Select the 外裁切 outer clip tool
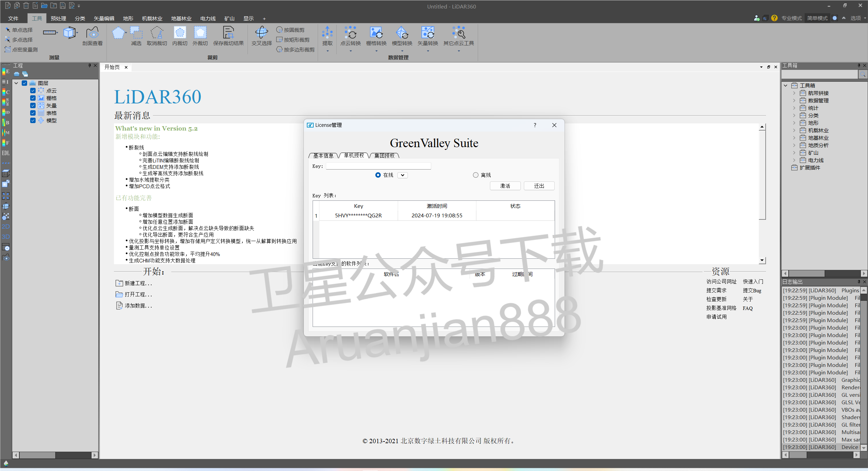Image resolution: width=868 pixels, height=471 pixels. 200,37
